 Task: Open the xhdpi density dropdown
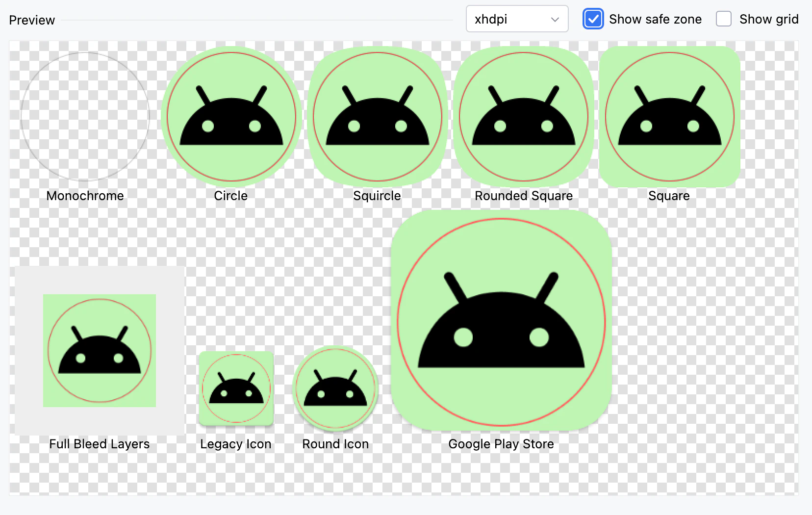coord(517,19)
